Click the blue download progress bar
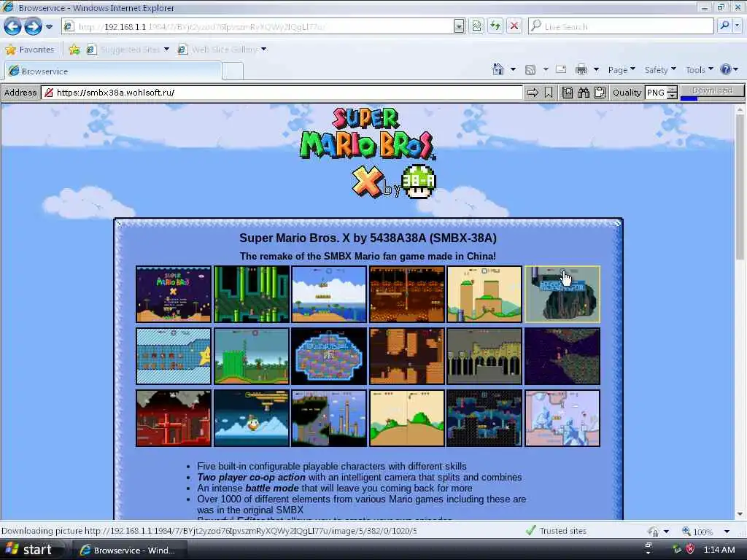 pos(689,98)
